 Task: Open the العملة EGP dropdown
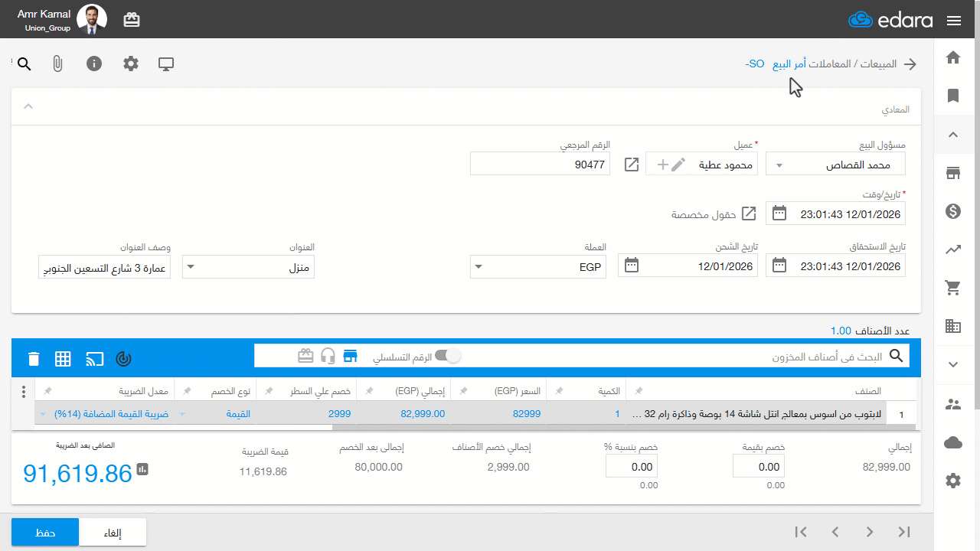(538, 266)
